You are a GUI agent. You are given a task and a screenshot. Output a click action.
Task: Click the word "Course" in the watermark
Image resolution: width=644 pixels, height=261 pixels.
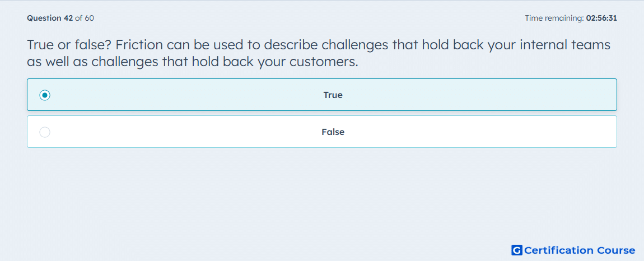[616, 250]
